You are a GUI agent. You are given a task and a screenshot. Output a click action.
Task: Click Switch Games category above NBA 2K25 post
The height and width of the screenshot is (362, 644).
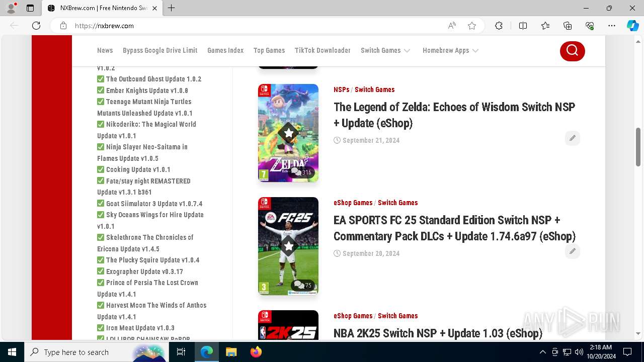tap(397, 316)
